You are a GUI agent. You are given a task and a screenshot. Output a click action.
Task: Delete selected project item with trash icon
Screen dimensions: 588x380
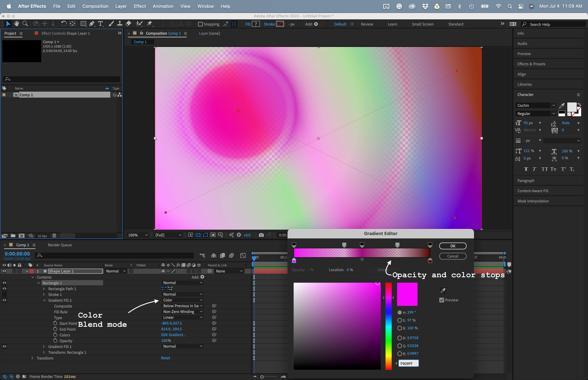pos(54,236)
